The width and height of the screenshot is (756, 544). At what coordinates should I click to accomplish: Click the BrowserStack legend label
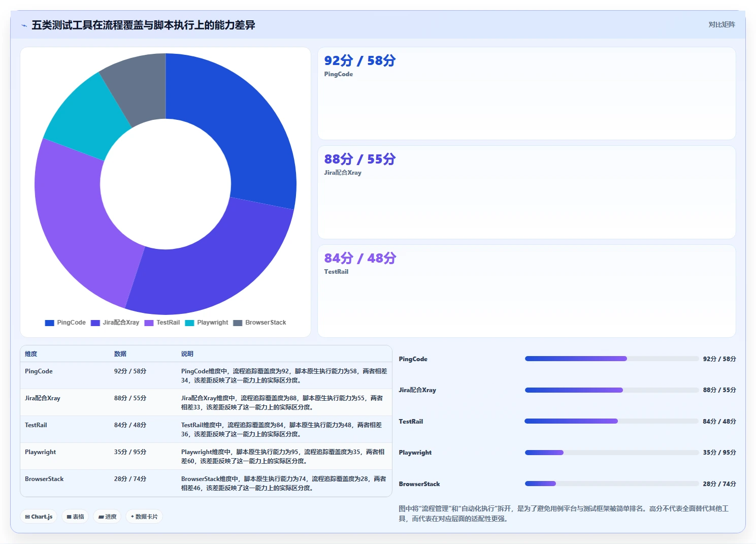[266, 323]
